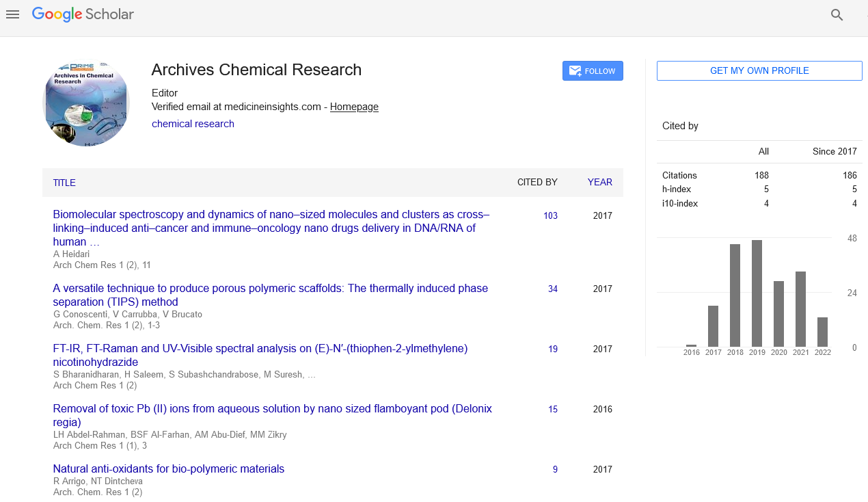Screen dimensions: 868x502
Task: View the 19 citations count link
Action: tap(552, 349)
